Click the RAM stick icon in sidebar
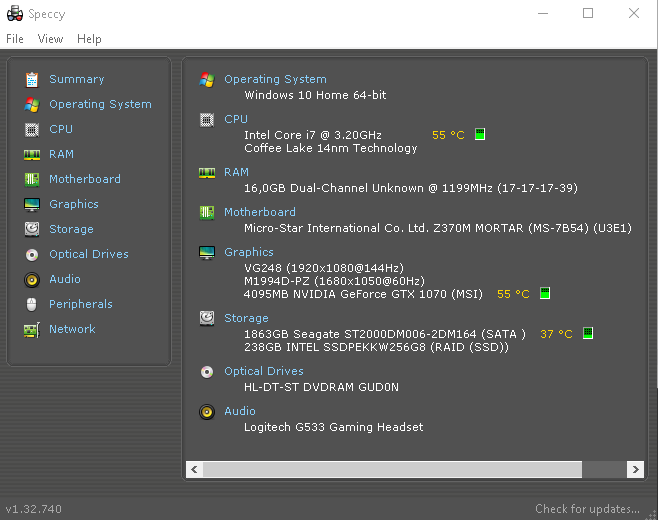Screen dimensions: 658x520 [32, 155]
